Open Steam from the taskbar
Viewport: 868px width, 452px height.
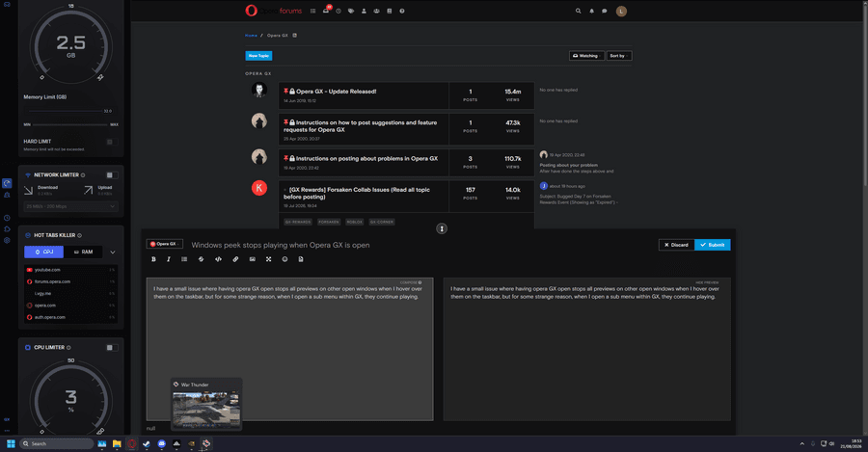click(x=147, y=443)
